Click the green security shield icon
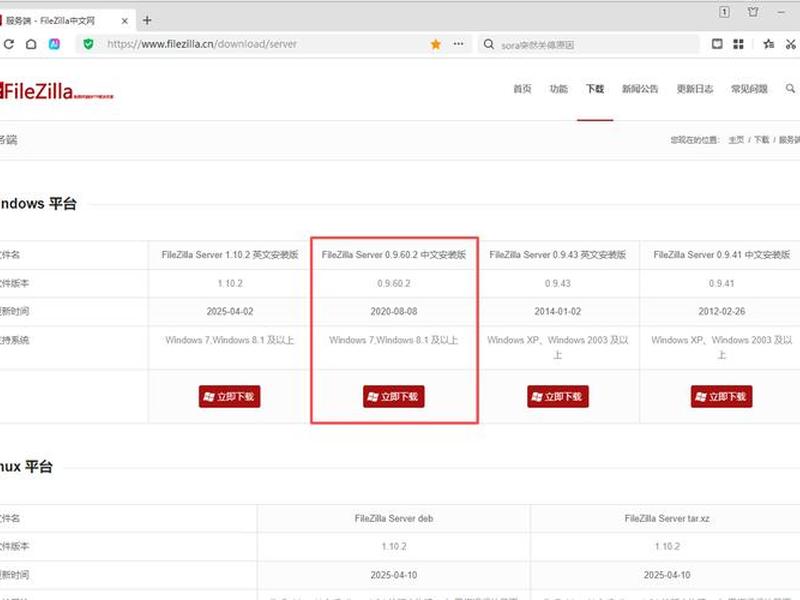Screen dimensions: 800x600 (x=88, y=44)
